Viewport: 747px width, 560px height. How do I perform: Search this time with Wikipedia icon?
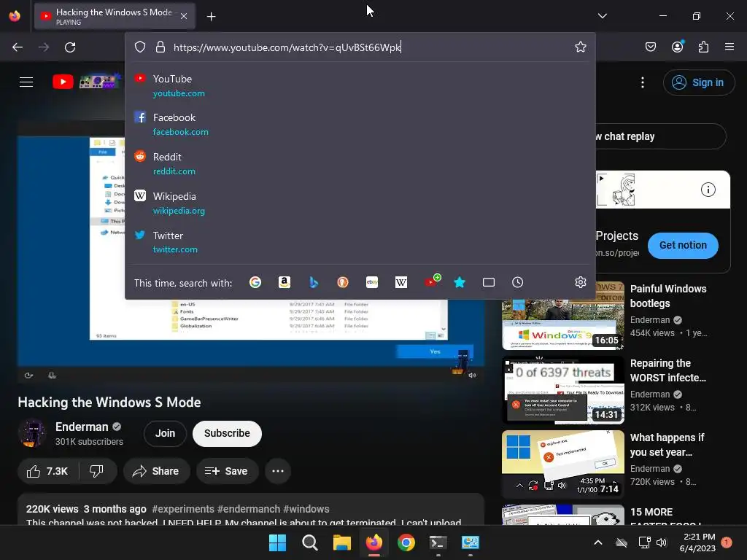coord(401,282)
